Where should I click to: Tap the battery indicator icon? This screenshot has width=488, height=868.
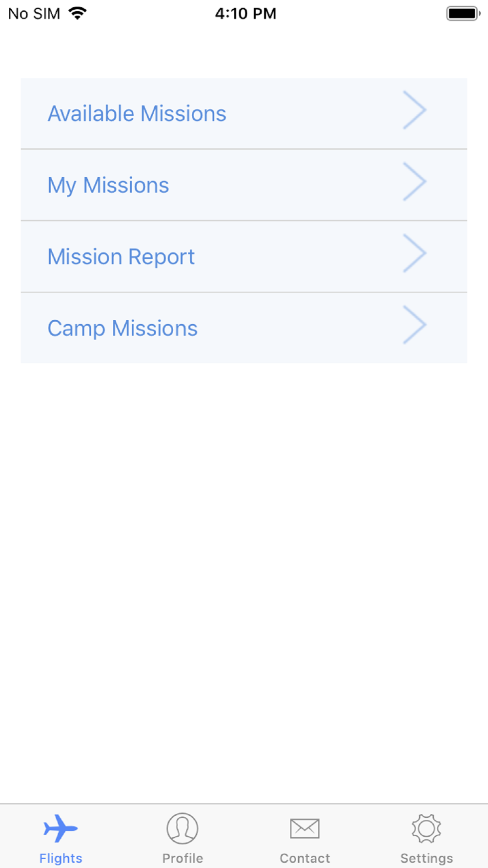[464, 13]
